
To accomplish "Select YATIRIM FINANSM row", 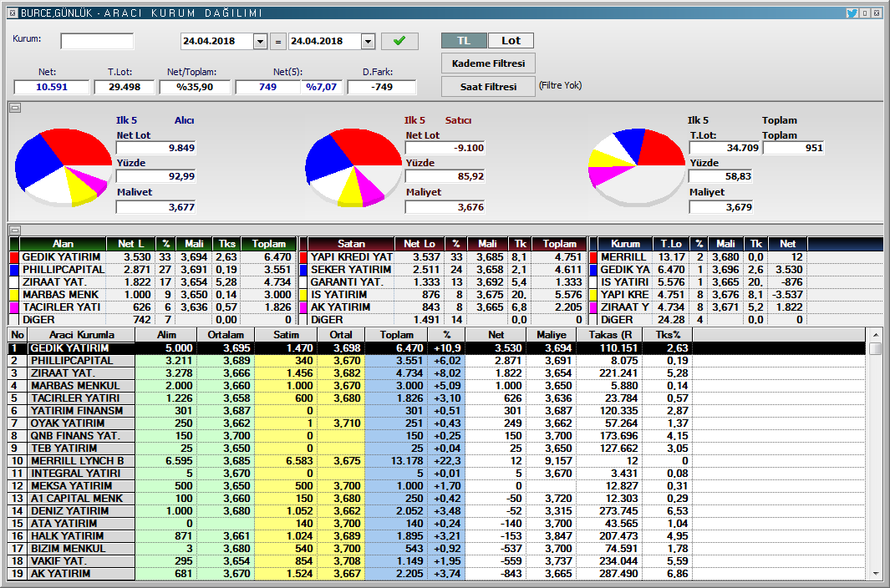I will [x=436, y=411].
